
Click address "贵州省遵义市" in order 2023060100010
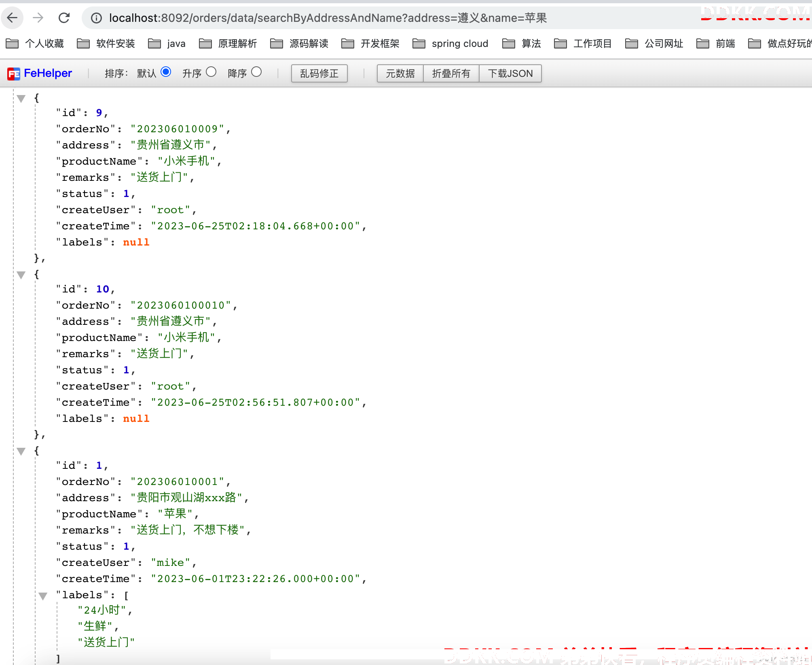pos(171,321)
